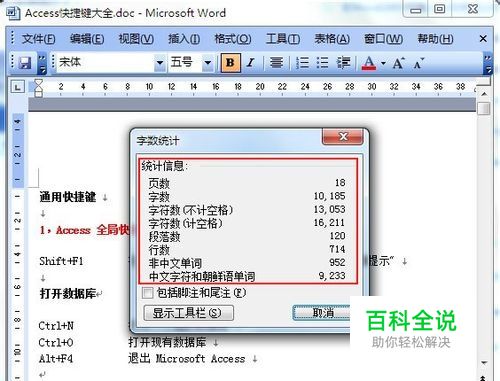Open the 表格(A) menu
The image size is (500, 381).
[332, 39]
